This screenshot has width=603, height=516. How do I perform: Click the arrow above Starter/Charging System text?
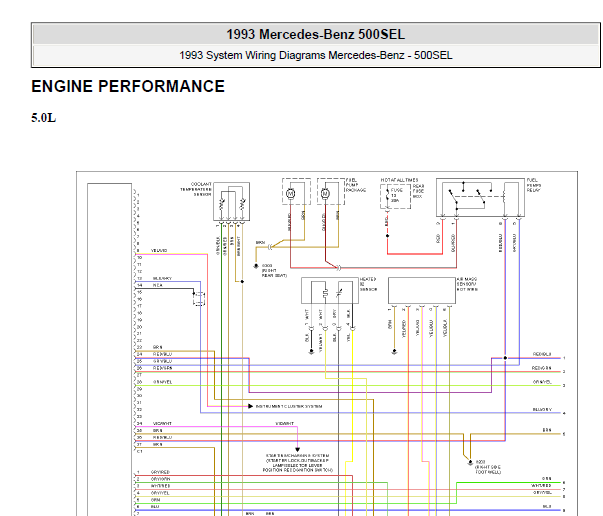point(297,449)
